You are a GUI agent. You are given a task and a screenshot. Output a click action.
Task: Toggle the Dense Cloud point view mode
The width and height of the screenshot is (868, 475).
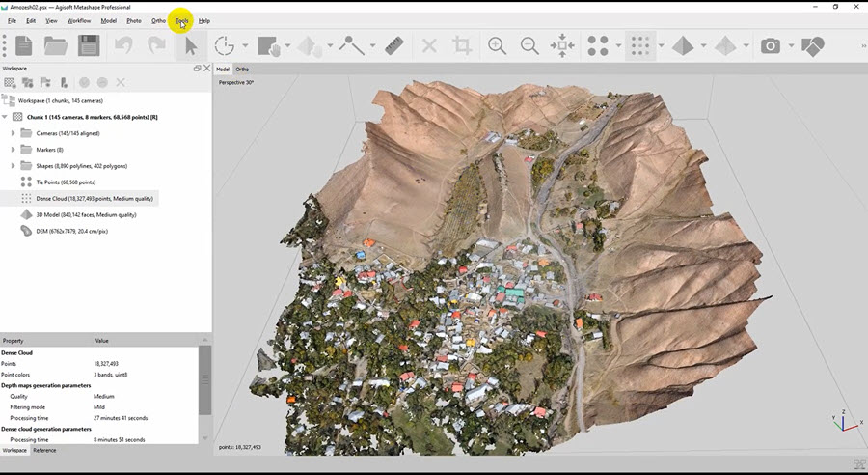tap(638, 45)
